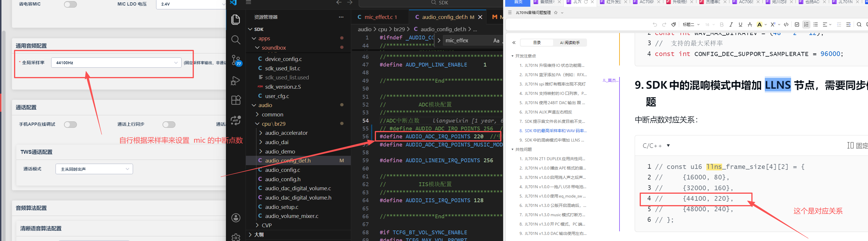Toggle match case Aa in find box

(x=496, y=41)
